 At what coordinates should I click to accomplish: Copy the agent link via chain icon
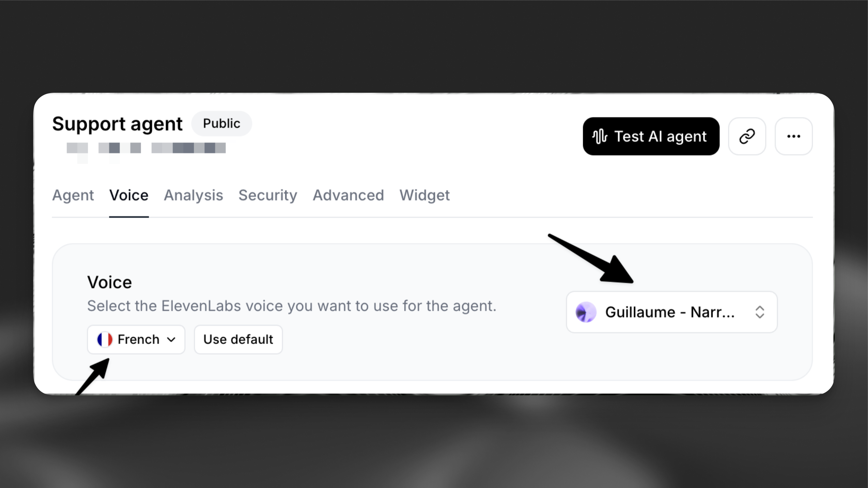(x=747, y=136)
